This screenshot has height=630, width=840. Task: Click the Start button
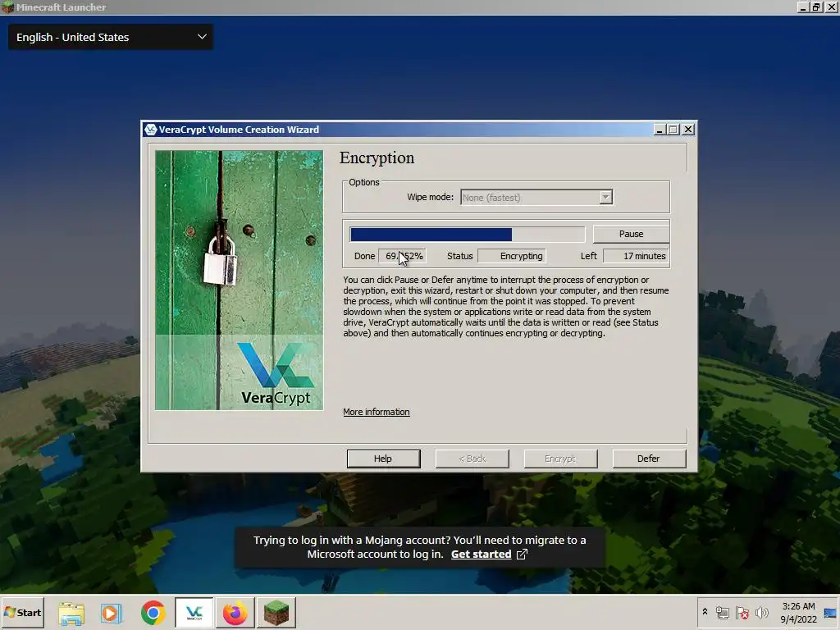[x=22, y=612]
